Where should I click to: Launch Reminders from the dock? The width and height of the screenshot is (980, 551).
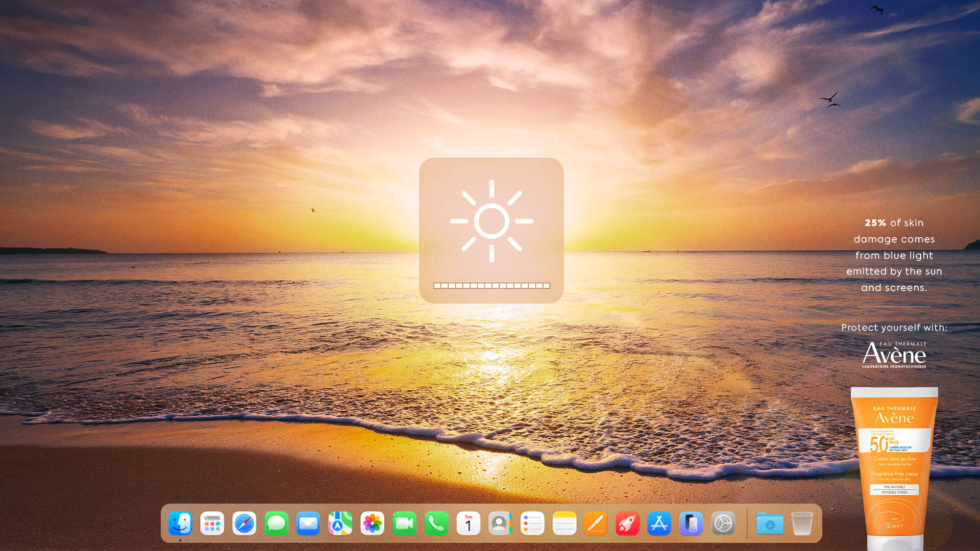[x=532, y=523]
